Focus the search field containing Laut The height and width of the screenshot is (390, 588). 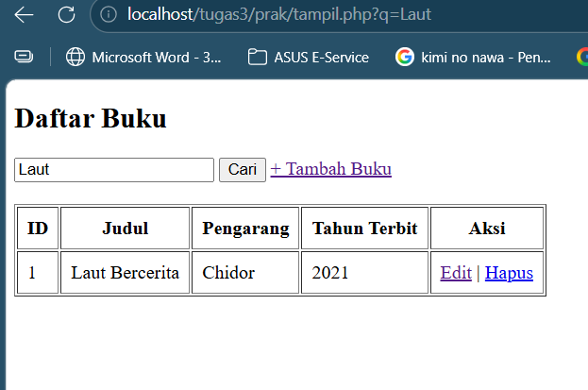(x=114, y=170)
